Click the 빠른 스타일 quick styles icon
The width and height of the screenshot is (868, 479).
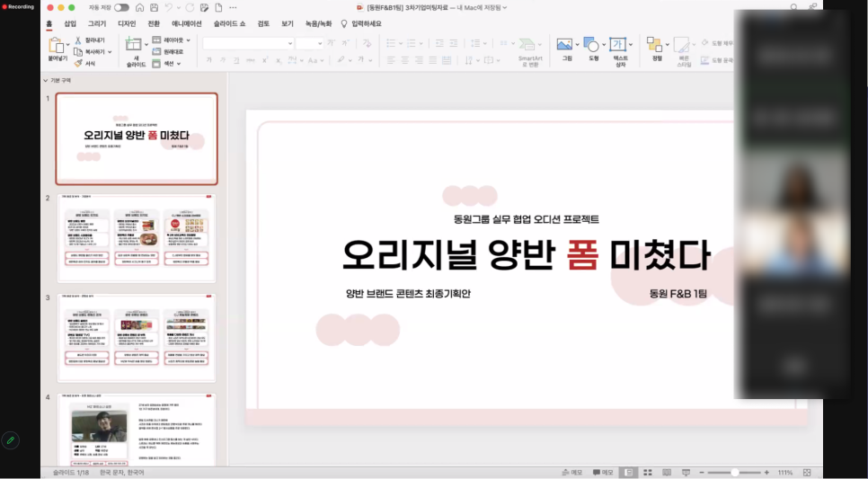(x=681, y=45)
